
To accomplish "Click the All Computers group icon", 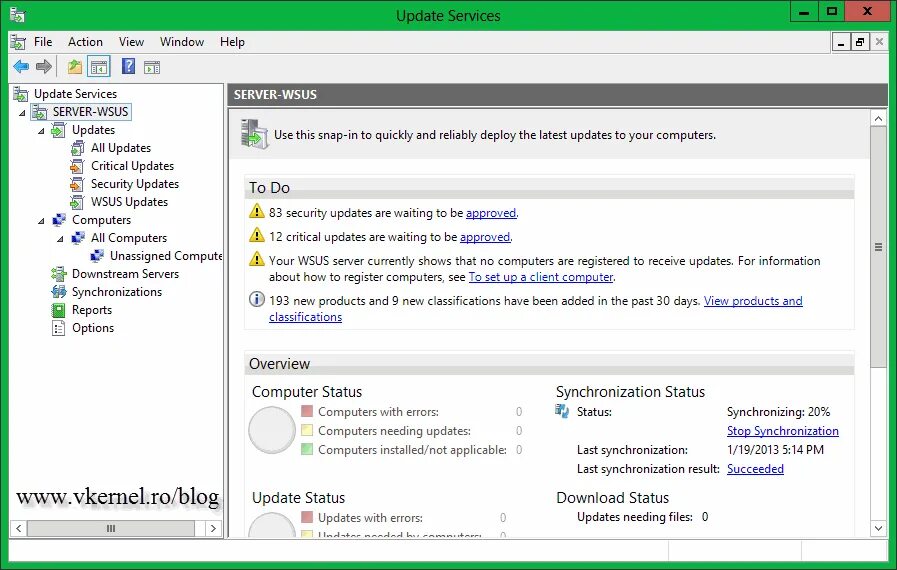I will pyautogui.click(x=78, y=238).
